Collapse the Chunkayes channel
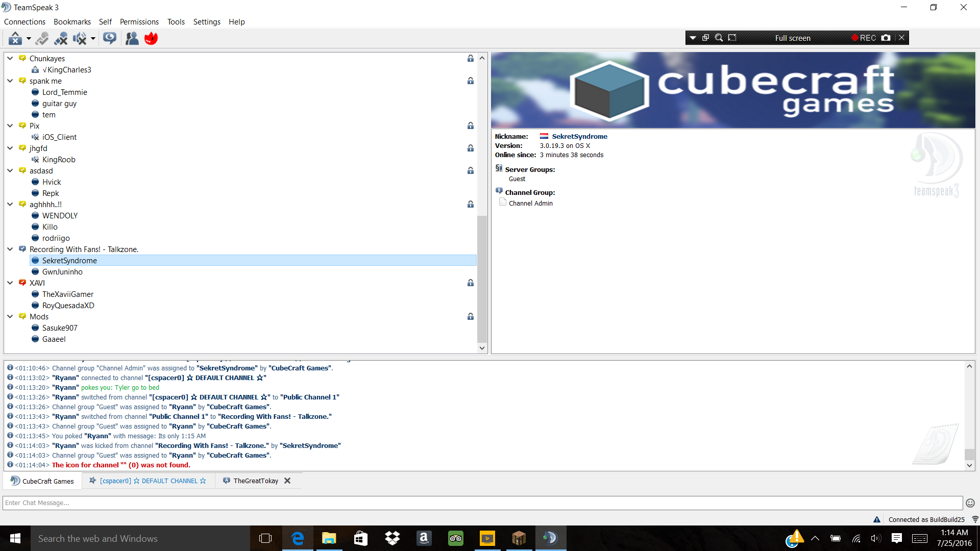Screen dimensions: 980x551 coord(10,58)
